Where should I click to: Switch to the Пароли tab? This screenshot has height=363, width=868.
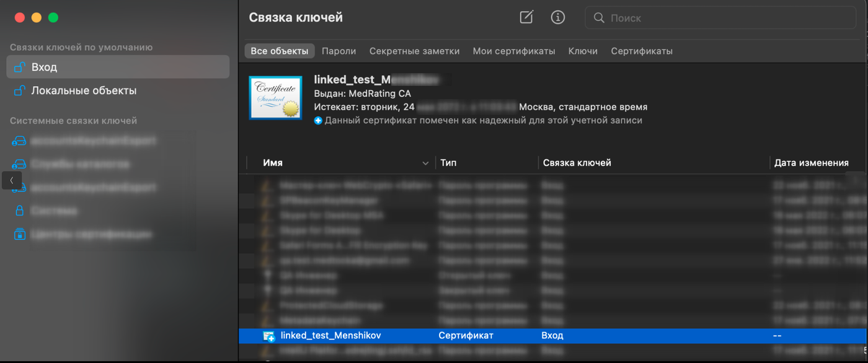click(x=339, y=51)
